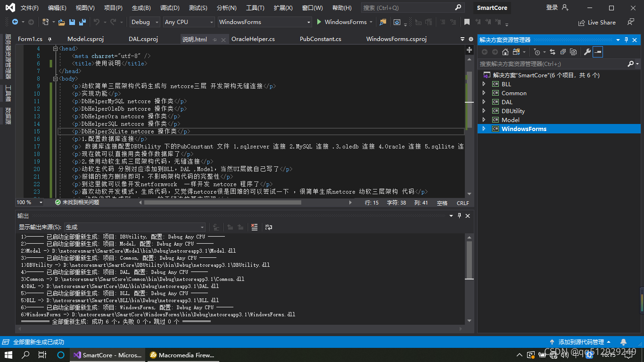Open the 调试(D) menu
Viewport: 644px width, 362px height.
[x=170, y=8]
